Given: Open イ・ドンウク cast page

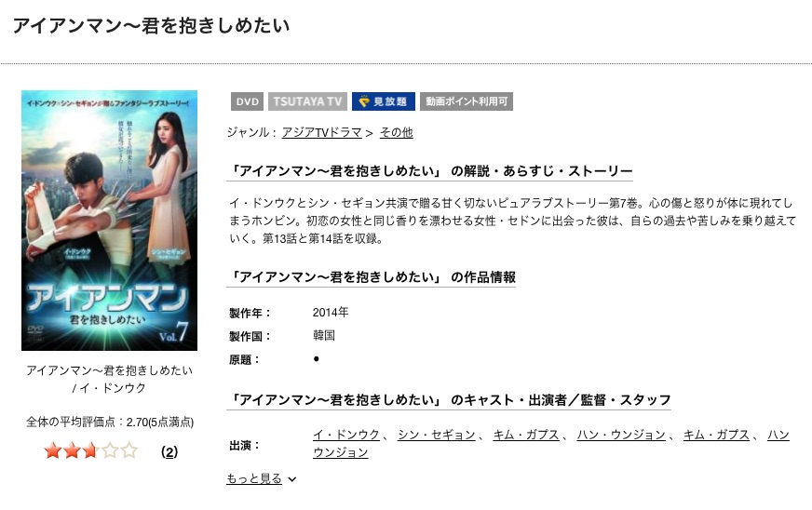Looking at the screenshot, I should [346, 435].
